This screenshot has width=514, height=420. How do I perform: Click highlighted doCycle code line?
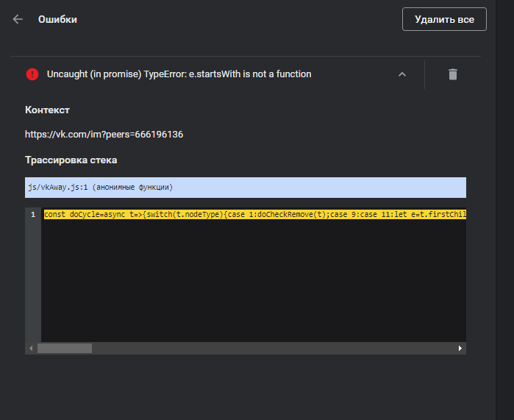coord(255,215)
